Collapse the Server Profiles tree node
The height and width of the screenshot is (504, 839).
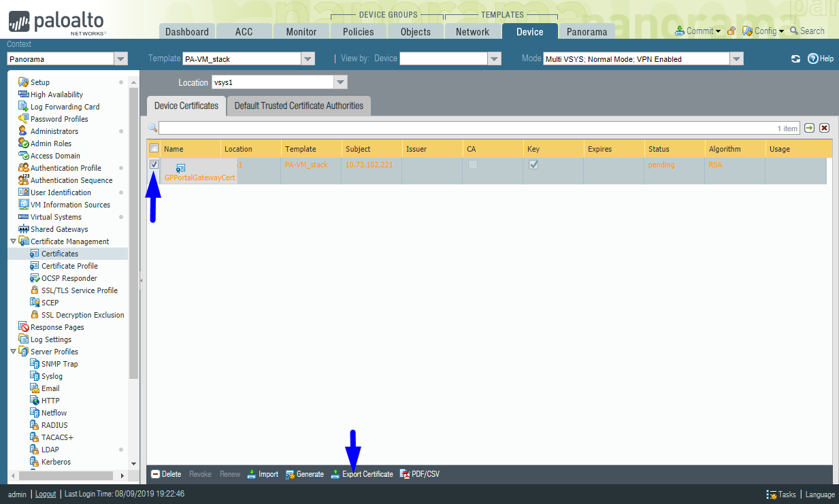[x=13, y=352]
